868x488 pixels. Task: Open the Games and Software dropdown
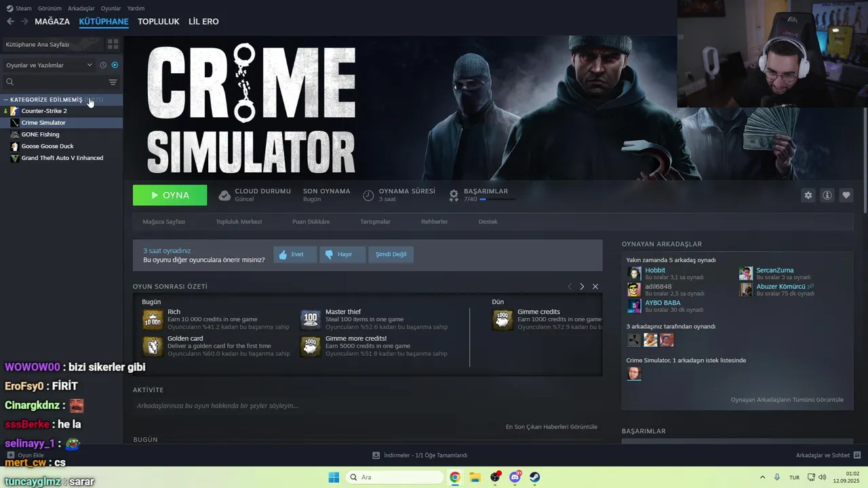(49, 65)
